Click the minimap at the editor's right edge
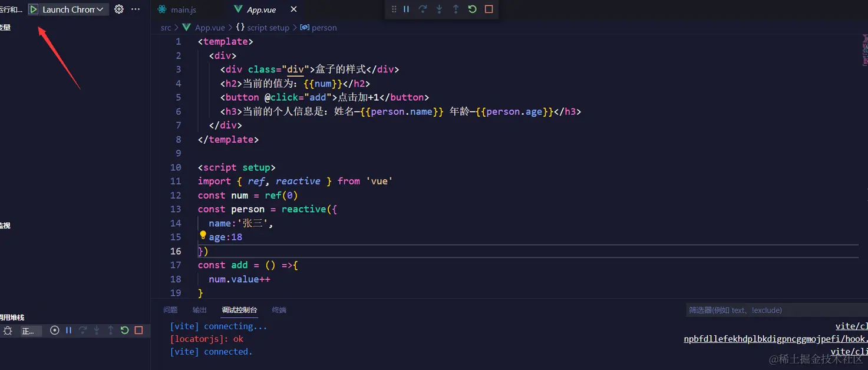 864,50
